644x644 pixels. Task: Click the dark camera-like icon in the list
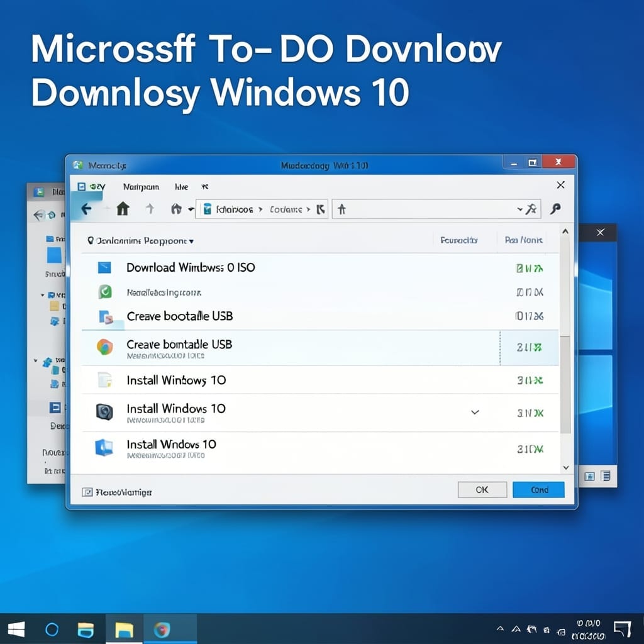coord(104,411)
